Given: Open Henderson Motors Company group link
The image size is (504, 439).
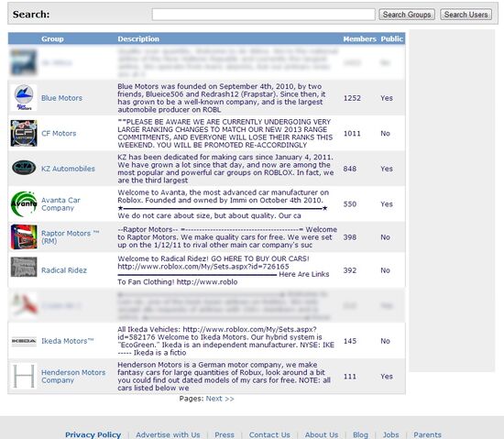Looking at the screenshot, I should coord(73,377).
